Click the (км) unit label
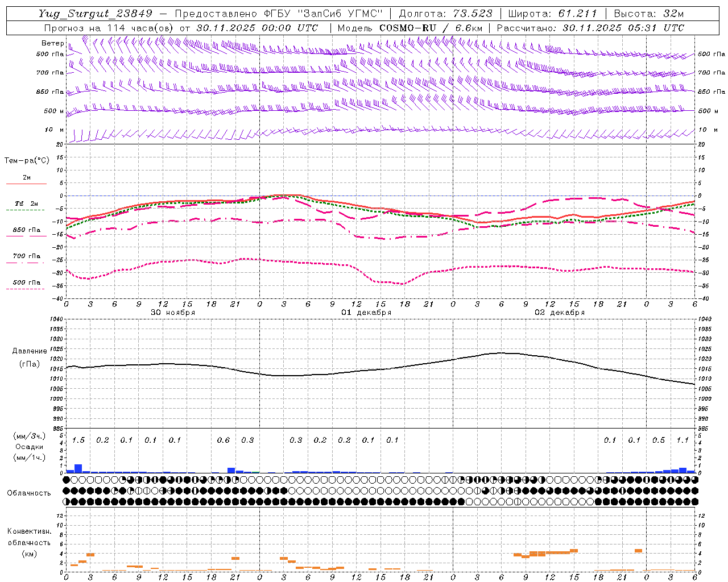 tap(29, 554)
